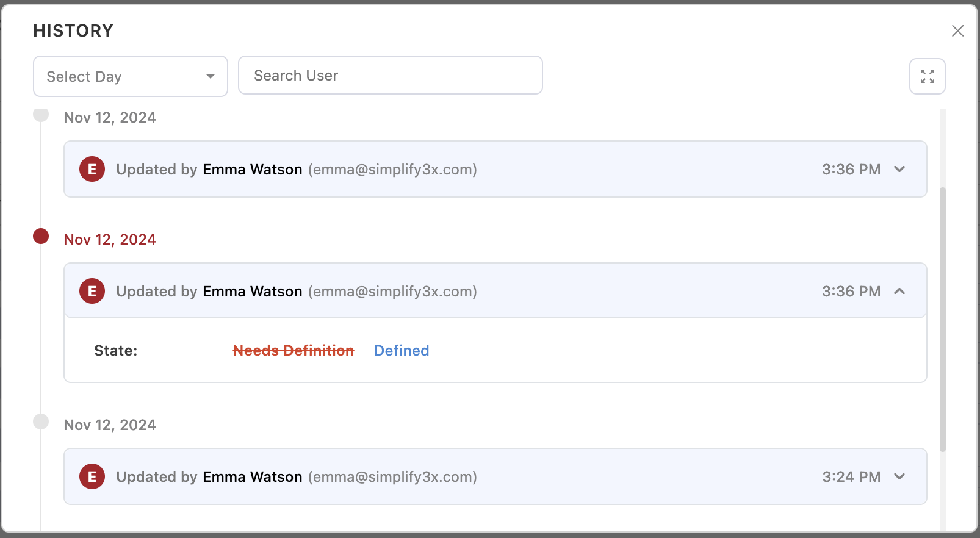Click Emma Watson name in 3:24 PM entry
This screenshot has width=980, height=538.
coord(252,477)
